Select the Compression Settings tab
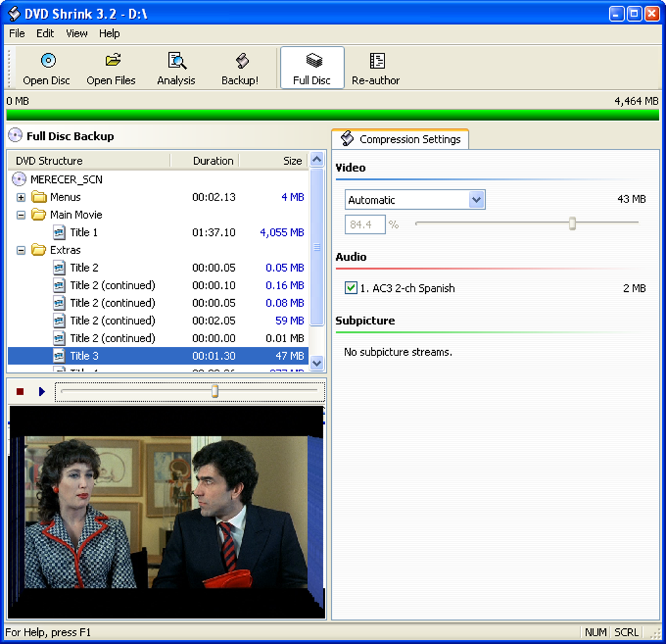Image resolution: width=666 pixels, height=644 pixels. click(x=400, y=139)
